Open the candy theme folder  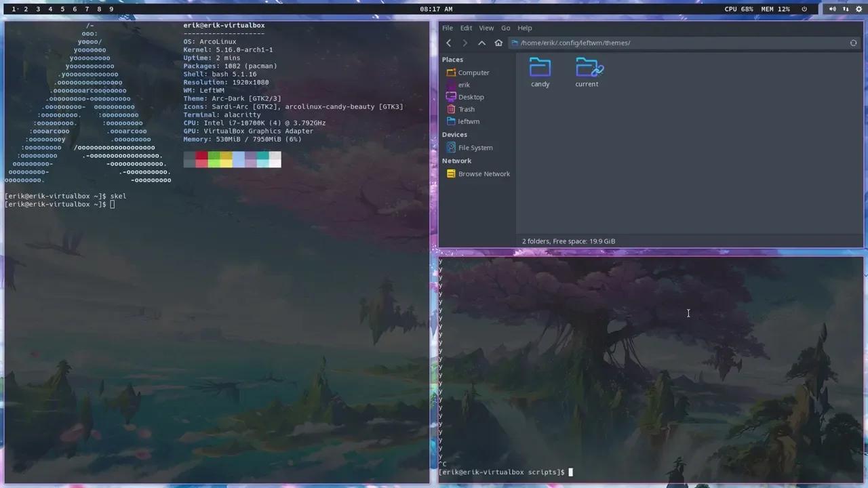(x=540, y=71)
